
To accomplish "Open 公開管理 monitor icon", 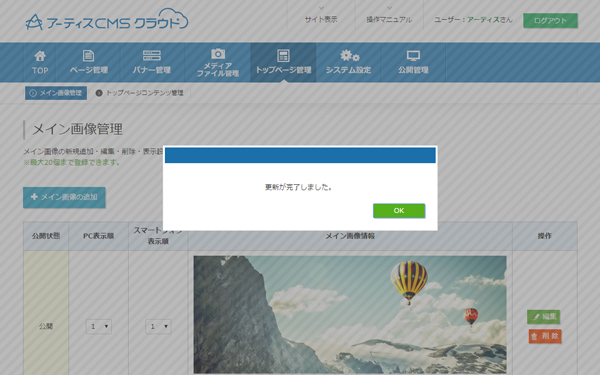I will [x=413, y=56].
